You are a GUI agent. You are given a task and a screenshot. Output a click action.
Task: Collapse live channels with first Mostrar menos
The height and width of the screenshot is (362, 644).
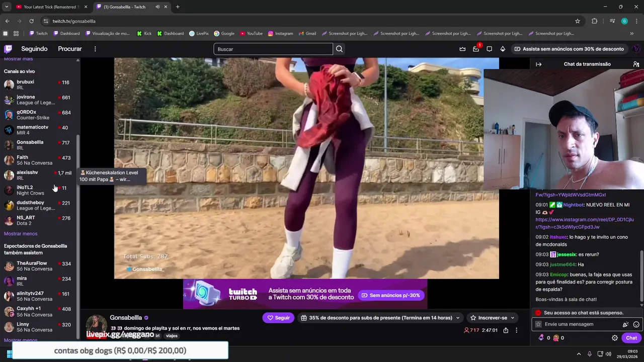pyautogui.click(x=21, y=234)
